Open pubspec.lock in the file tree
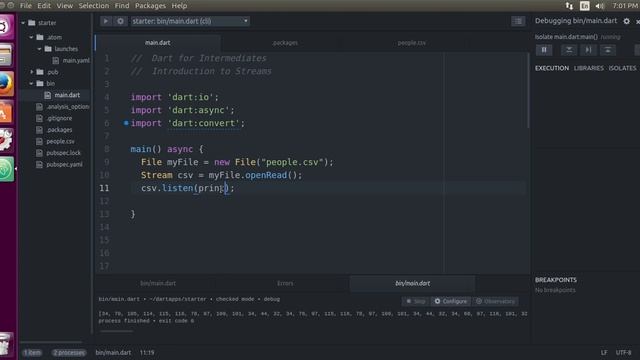The width and height of the screenshot is (640, 360). (59, 153)
